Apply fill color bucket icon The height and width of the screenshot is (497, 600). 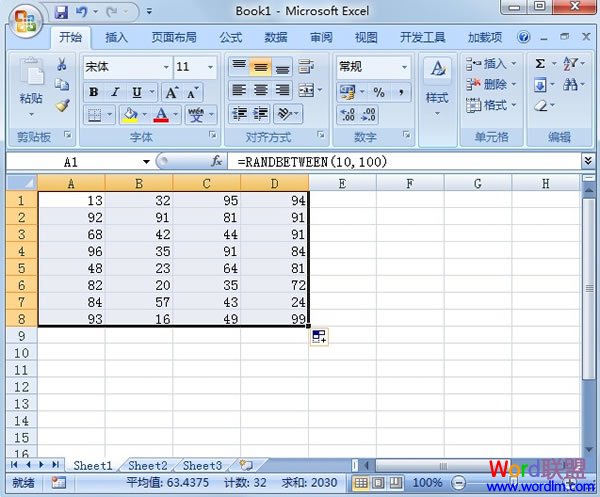coord(130,114)
